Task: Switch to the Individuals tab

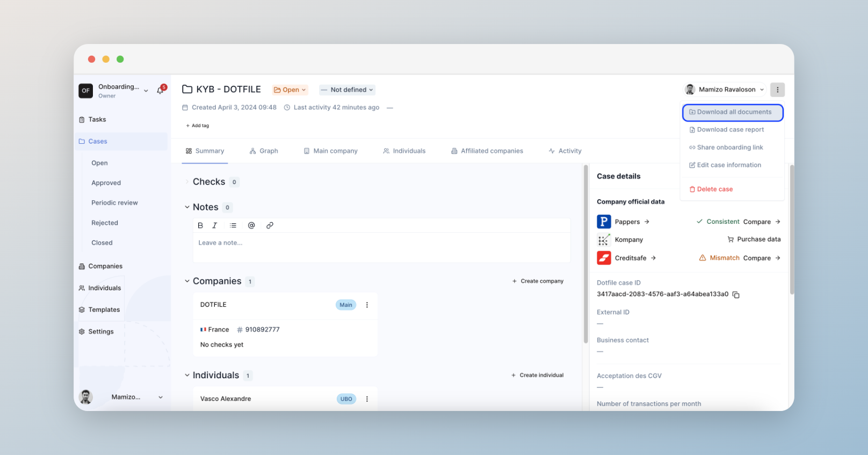Action: click(404, 151)
